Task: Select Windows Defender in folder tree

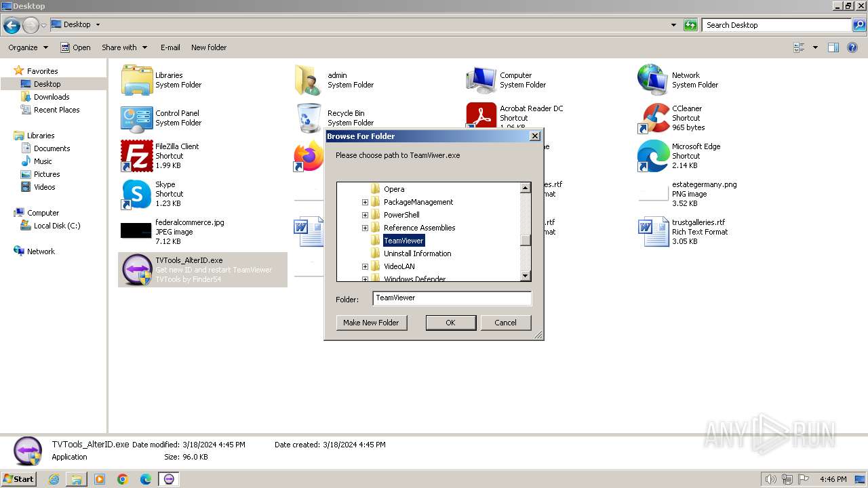Action: coord(414,279)
